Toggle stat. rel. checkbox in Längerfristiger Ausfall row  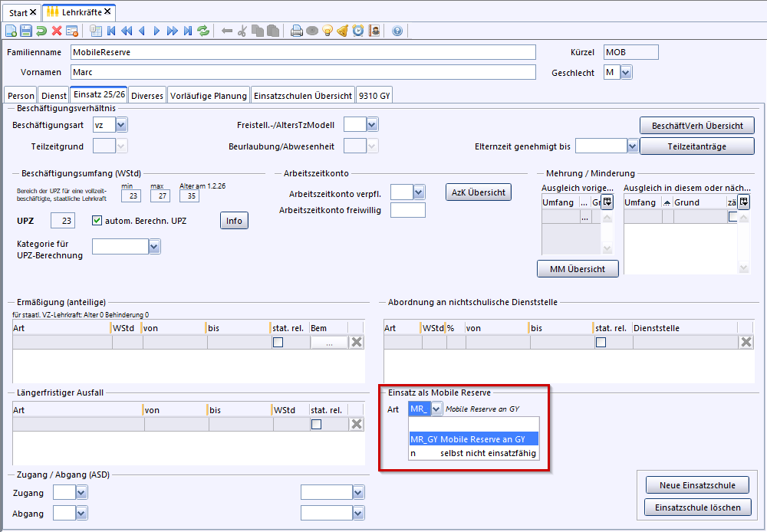317,424
